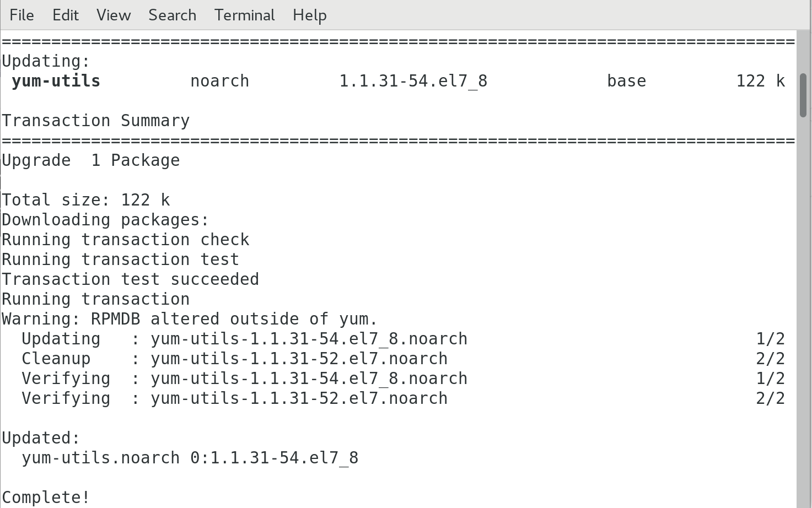Click the empty scrollbar track below the thumb
Image resolution: width=812 pixels, height=508 pixels.
coord(803,309)
